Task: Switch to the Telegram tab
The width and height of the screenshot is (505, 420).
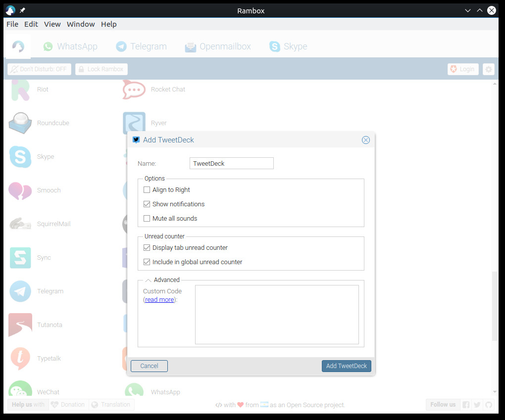Action: pos(142,47)
